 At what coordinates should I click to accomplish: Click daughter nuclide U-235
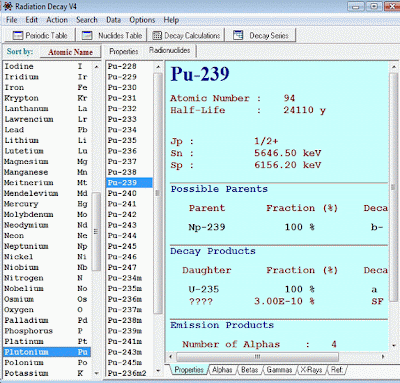coord(204,289)
